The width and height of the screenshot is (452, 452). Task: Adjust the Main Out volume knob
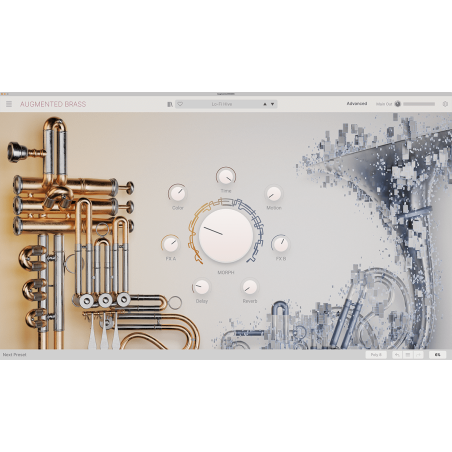pos(398,104)
